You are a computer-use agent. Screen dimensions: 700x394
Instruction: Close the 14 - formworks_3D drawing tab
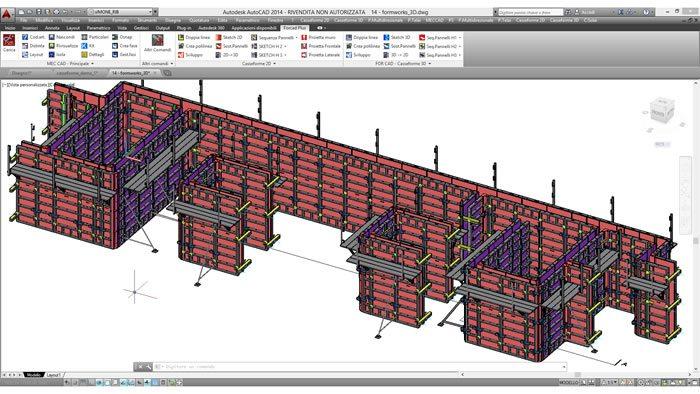(155, 73)
